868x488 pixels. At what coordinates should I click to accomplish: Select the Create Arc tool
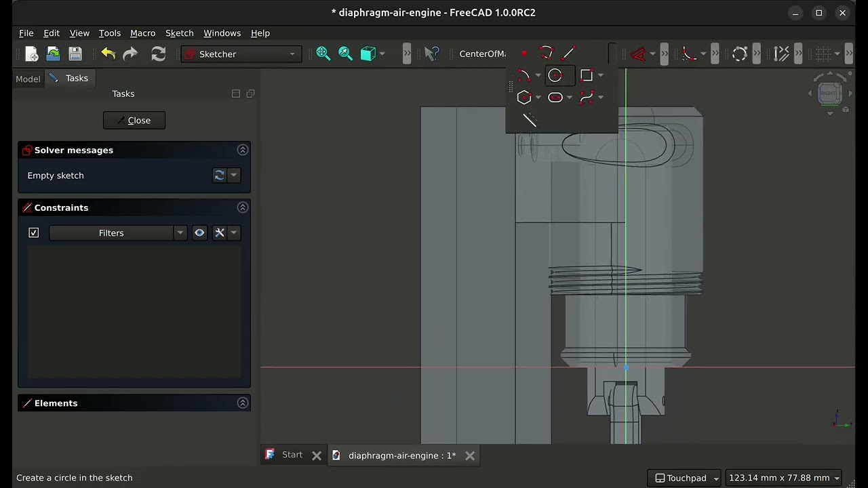523,75
